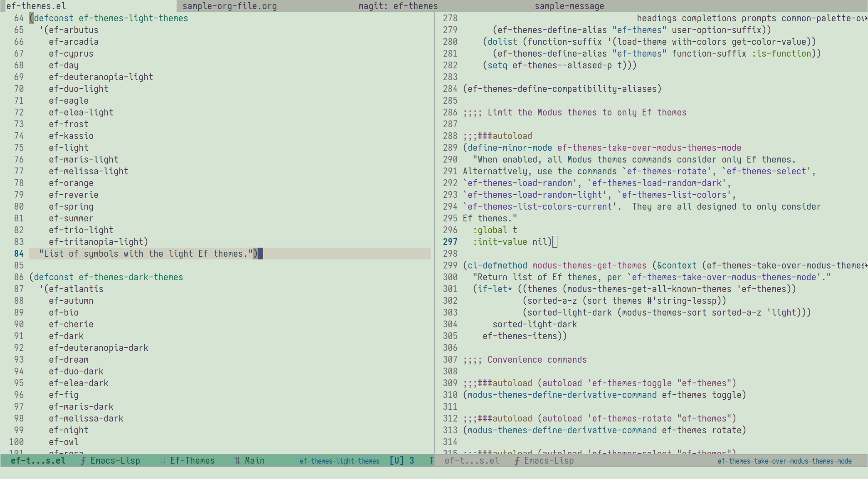
Task: Click the :init-value keyword on line 297
Action: click(x=500, y=242)
